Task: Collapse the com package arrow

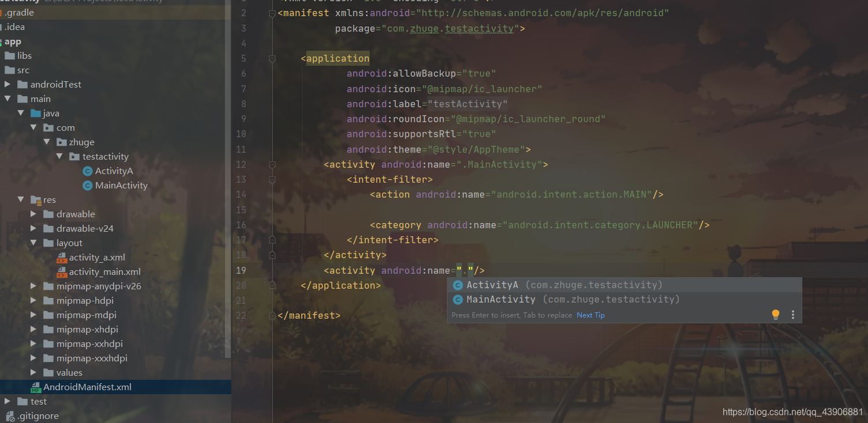Action: point(34,127)
